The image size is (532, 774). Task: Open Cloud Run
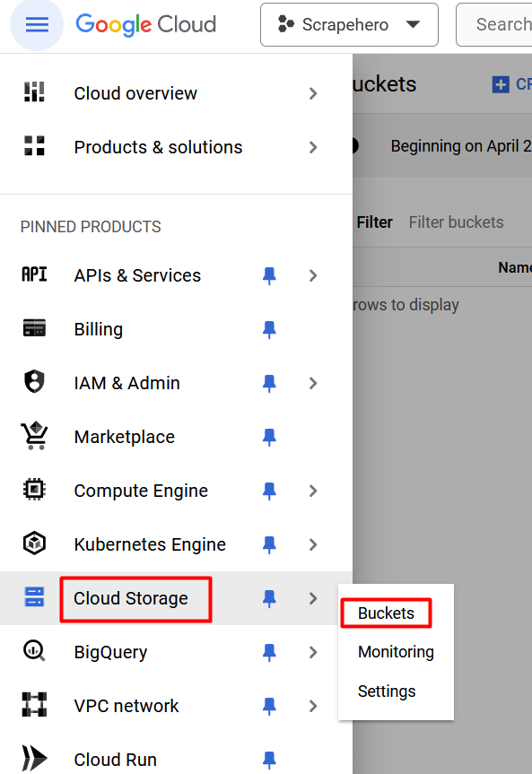pos(116,760)
